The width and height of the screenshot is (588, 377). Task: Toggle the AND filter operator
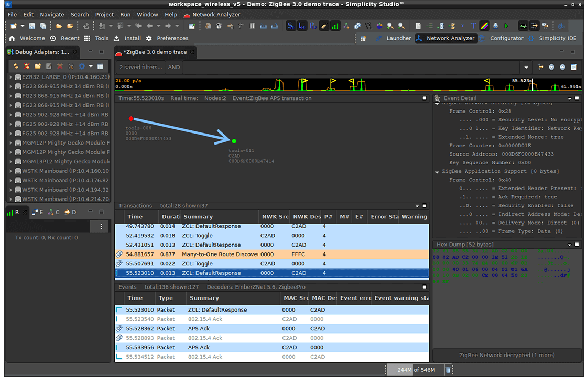[173, 67]
